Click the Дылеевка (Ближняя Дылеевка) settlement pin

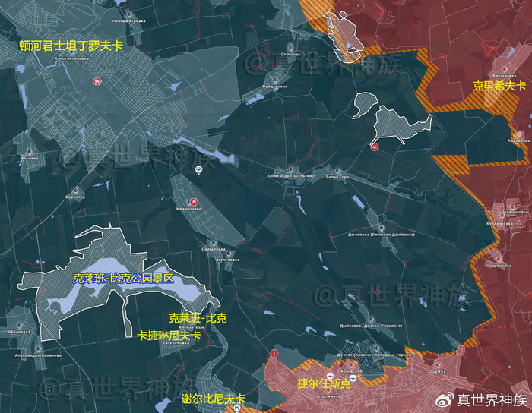click(382, 229)
